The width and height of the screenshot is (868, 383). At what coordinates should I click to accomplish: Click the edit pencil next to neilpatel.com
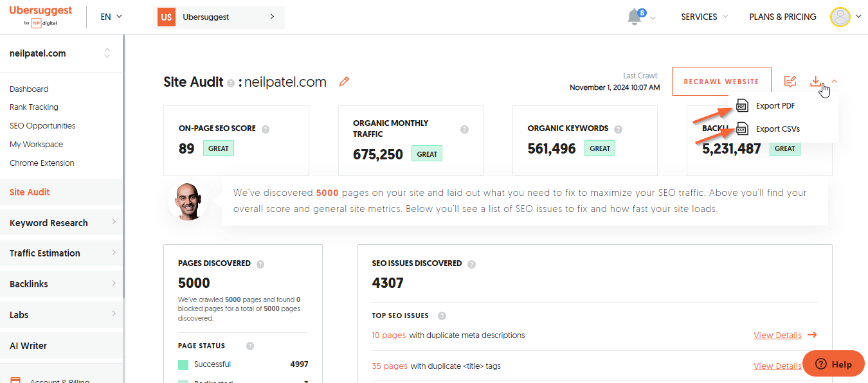point(344,82)
